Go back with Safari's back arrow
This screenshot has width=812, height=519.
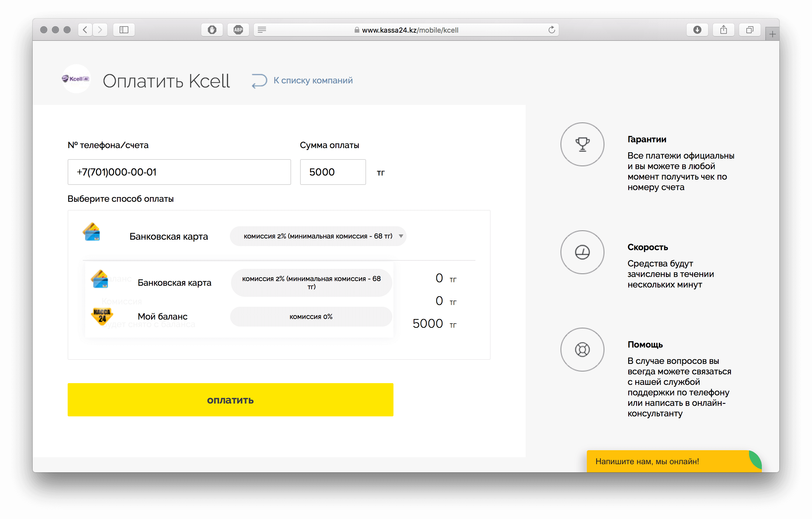click(85, 30)
